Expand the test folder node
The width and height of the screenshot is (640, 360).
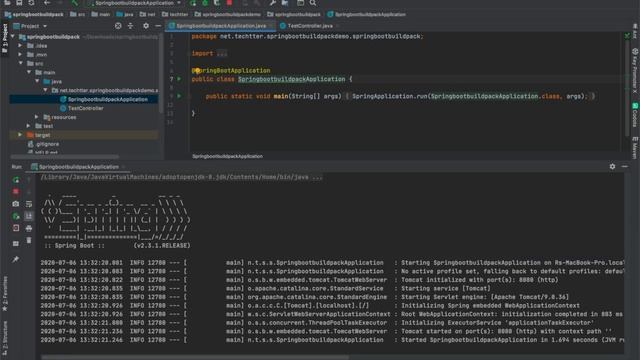(29, 126)
